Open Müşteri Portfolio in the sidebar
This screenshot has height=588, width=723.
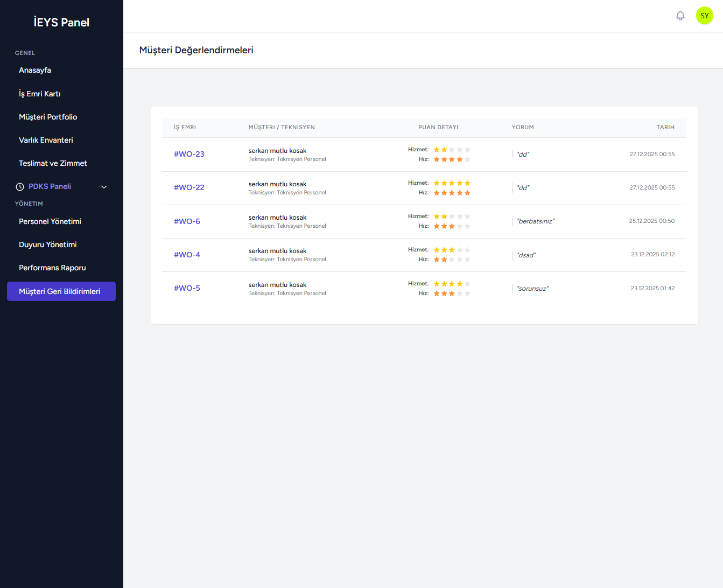48,117
